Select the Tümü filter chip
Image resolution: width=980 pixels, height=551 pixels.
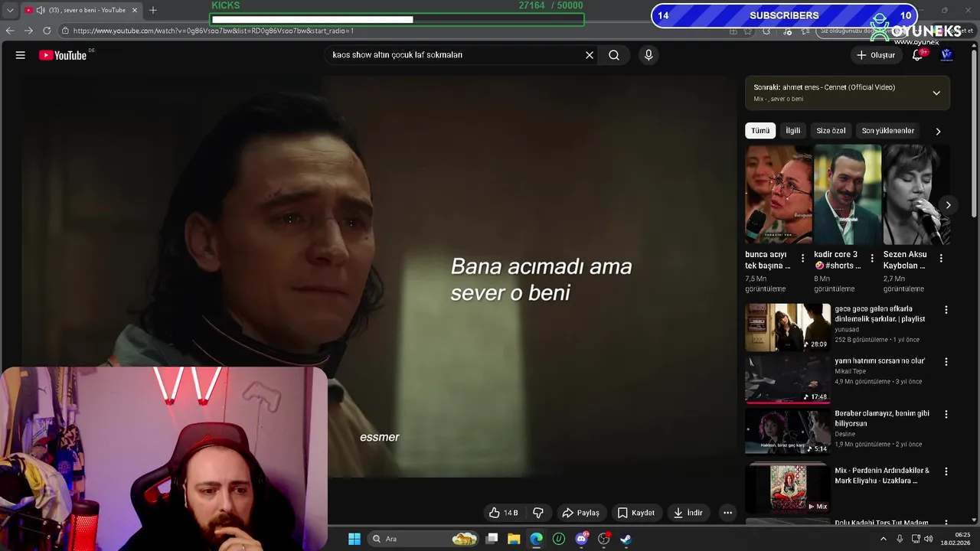(x=760, y=131)
